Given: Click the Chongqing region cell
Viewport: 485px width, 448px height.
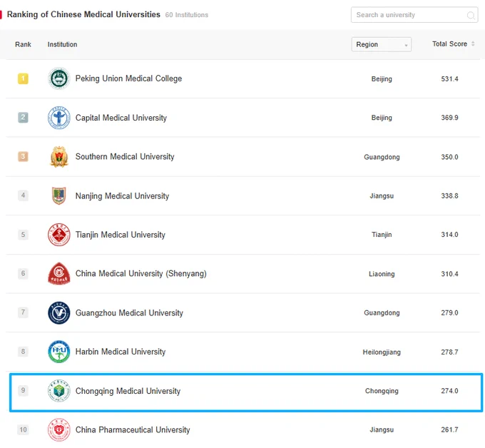Looking at the screenshot, I should pyautogui.click(x=382, y=391).
